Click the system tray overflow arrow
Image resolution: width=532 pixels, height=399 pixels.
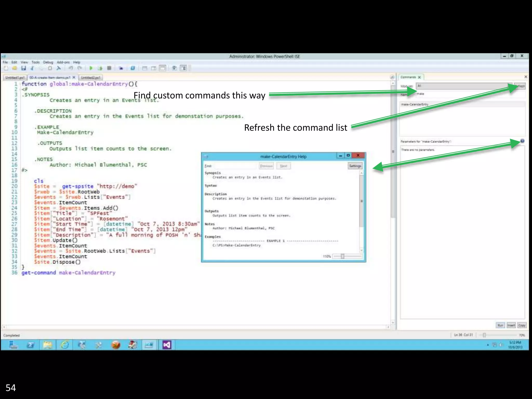[x=488, y=345]
